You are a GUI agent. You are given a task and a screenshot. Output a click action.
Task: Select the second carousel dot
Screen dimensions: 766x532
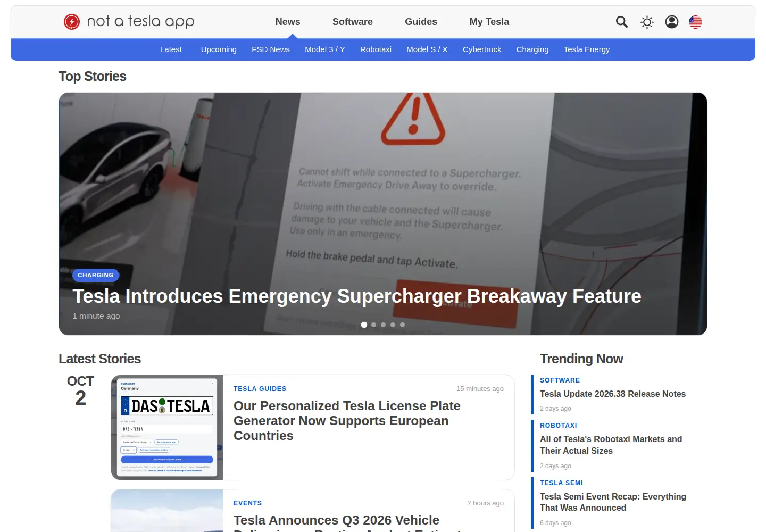click(373, 325)
